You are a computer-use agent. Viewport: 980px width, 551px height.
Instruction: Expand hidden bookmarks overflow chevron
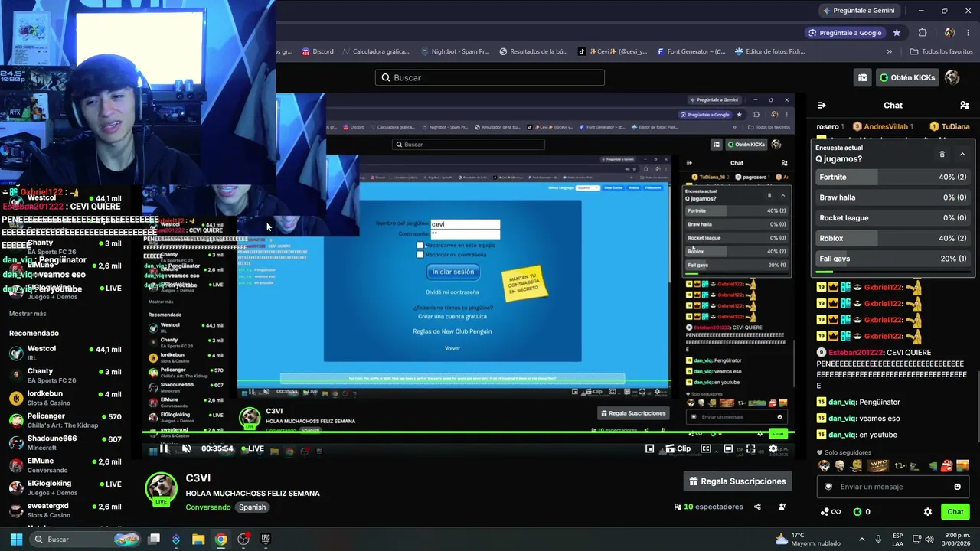890,51
